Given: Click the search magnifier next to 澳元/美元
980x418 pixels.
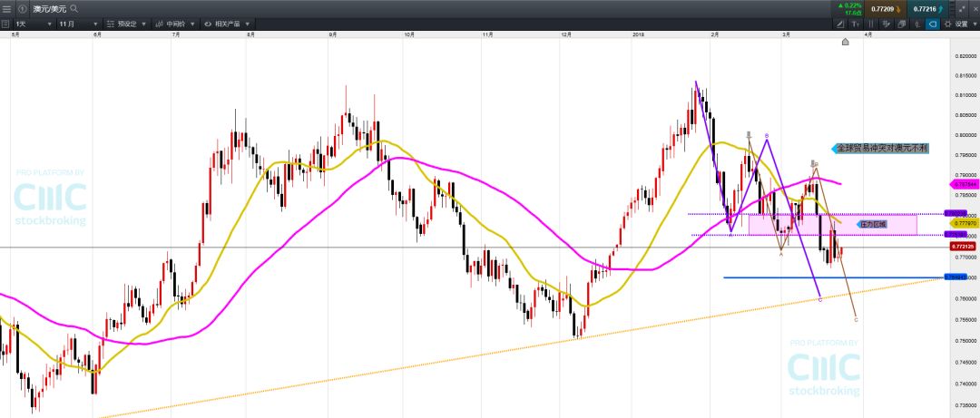Looking at the screenshot, I should [x=74, y=9].
